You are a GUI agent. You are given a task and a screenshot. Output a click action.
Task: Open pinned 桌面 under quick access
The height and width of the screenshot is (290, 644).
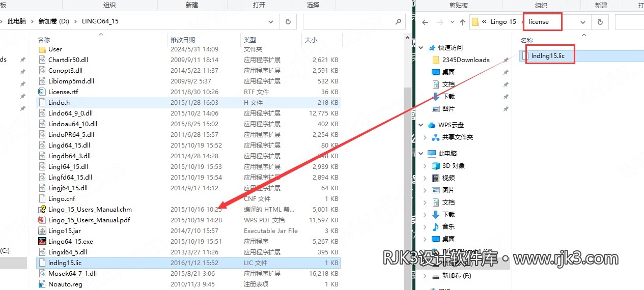448,72
